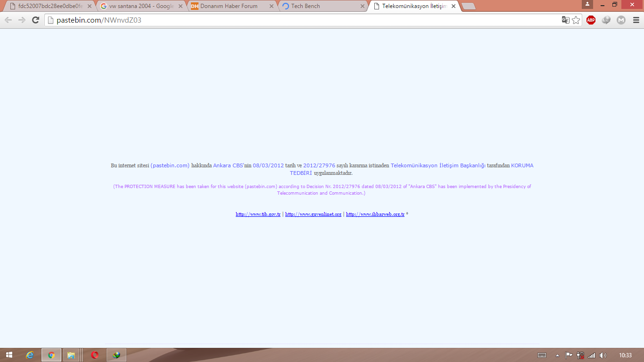Click the English 'PROTECTION MEASURE' paragraph
The image size is (644, 362).
pos(322,189)
